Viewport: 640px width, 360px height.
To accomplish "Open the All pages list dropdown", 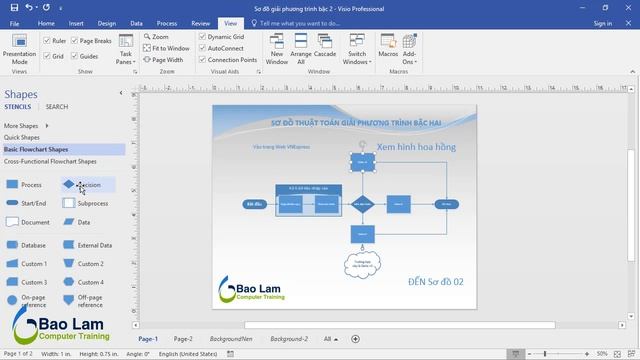I will pyautogui.click(x=331, y=339).
